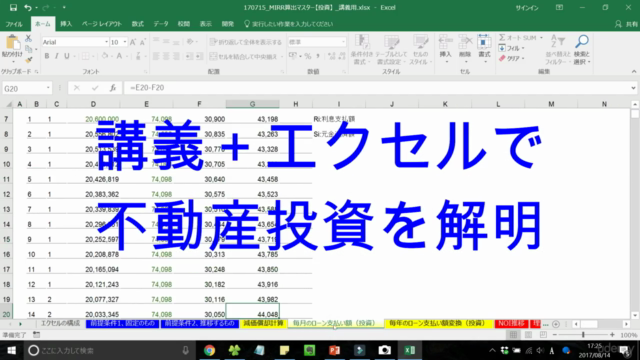Select column G header
This screenshot has height=360, width=640.
click(x=252, y=104)
